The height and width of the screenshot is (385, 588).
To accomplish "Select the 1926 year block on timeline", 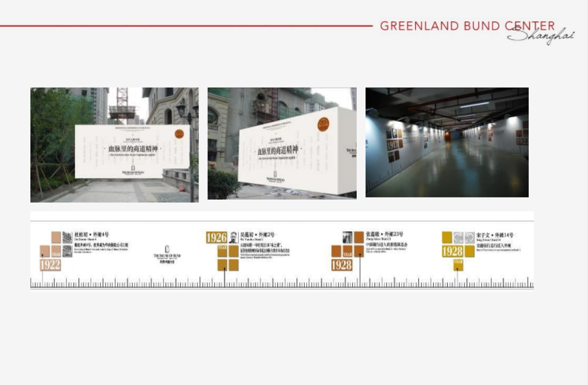I will (216, 238).
